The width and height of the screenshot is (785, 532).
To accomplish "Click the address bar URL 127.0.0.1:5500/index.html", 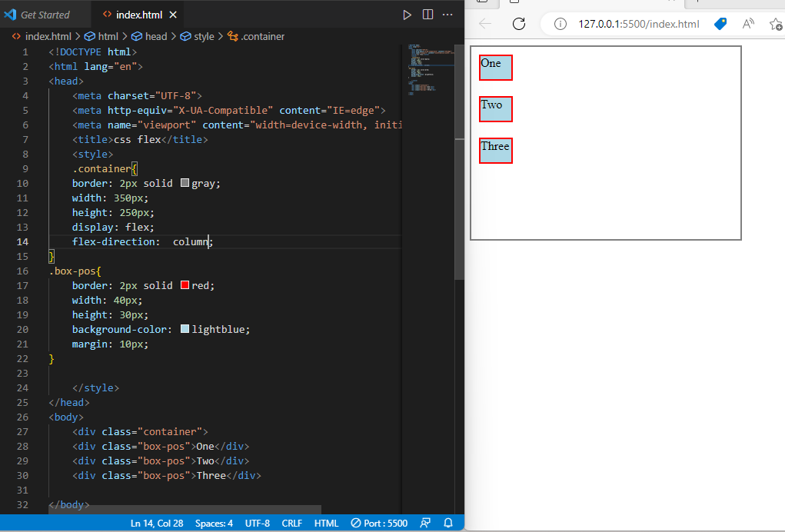I will (x=639, y=24).
